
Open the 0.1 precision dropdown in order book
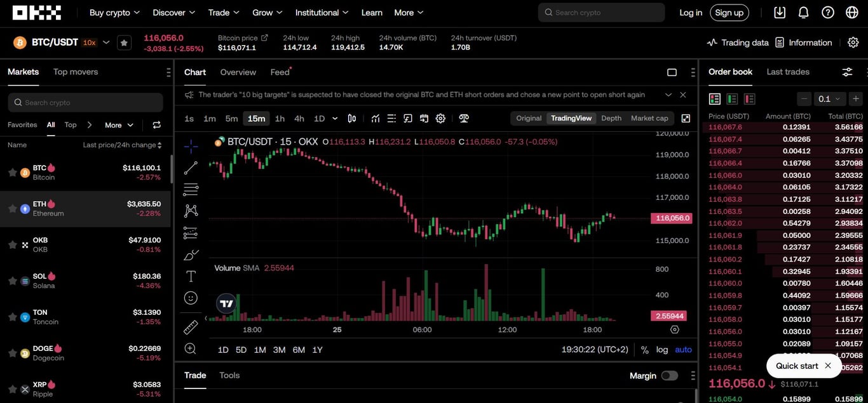point(829,99)
